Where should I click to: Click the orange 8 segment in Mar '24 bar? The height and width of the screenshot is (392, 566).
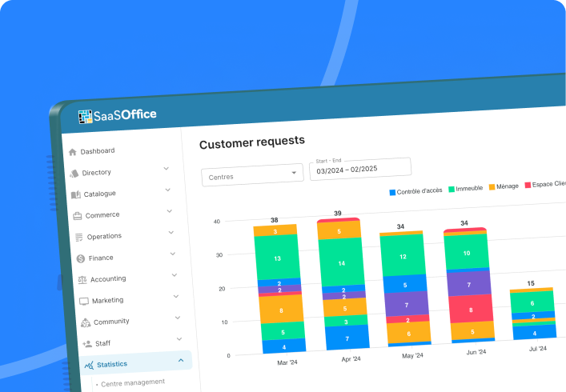[x=281, y=310]
